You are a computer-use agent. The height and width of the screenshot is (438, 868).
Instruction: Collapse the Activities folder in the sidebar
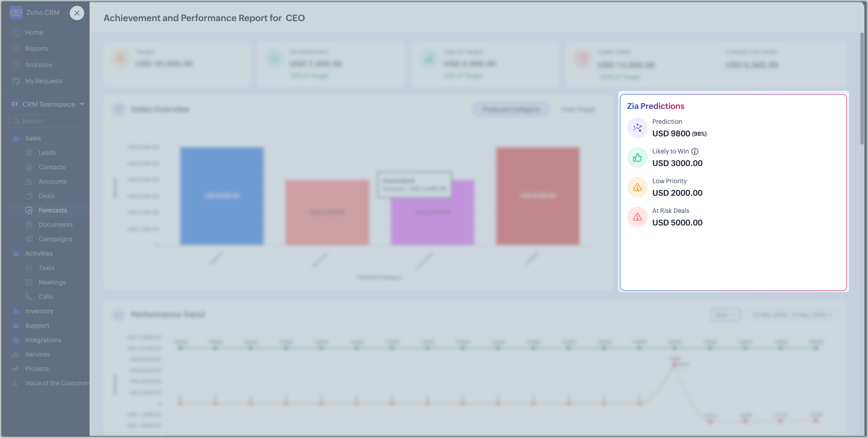pyautogui.click(x=16, y=253)
